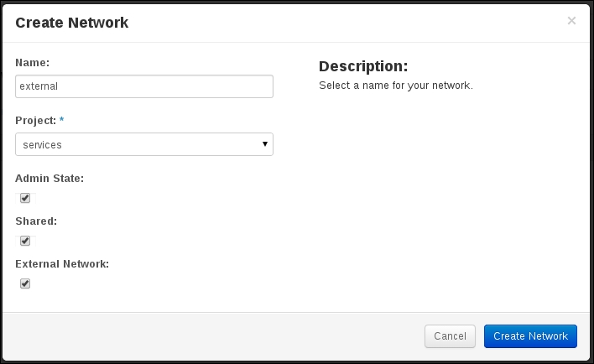
Task: Click the Cancel button
Action: coord(450,336)
